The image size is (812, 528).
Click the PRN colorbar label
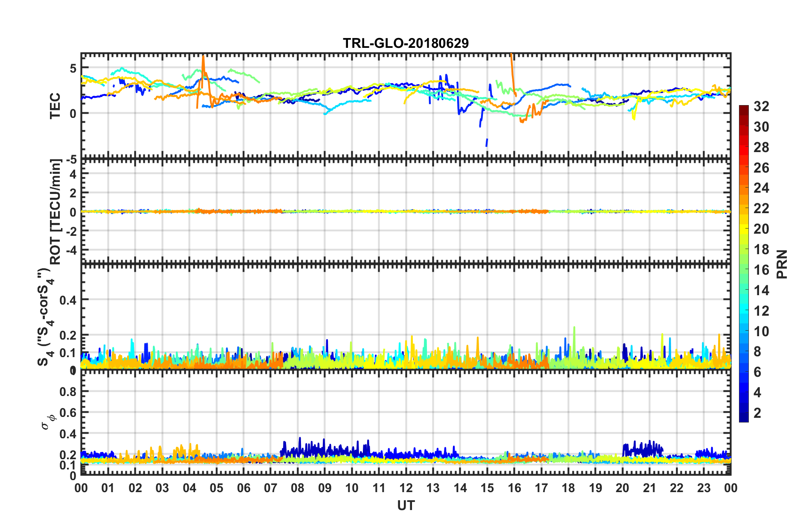click(x=782, y=264)
